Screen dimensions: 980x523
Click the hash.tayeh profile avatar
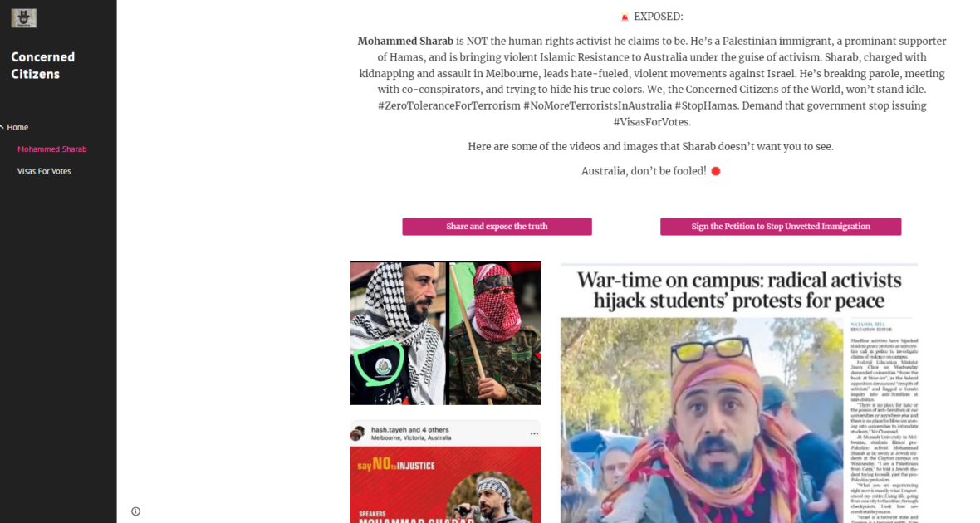coord(357,433)
